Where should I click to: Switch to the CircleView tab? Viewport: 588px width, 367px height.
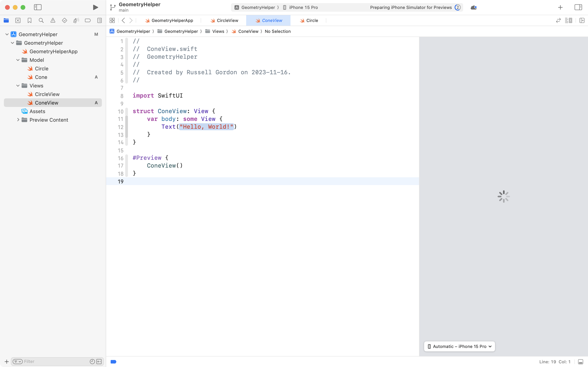coord(227,20)
